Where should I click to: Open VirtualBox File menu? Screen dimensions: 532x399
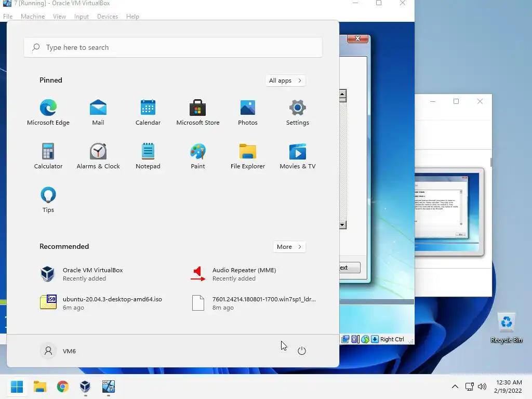tap(8, 16)
